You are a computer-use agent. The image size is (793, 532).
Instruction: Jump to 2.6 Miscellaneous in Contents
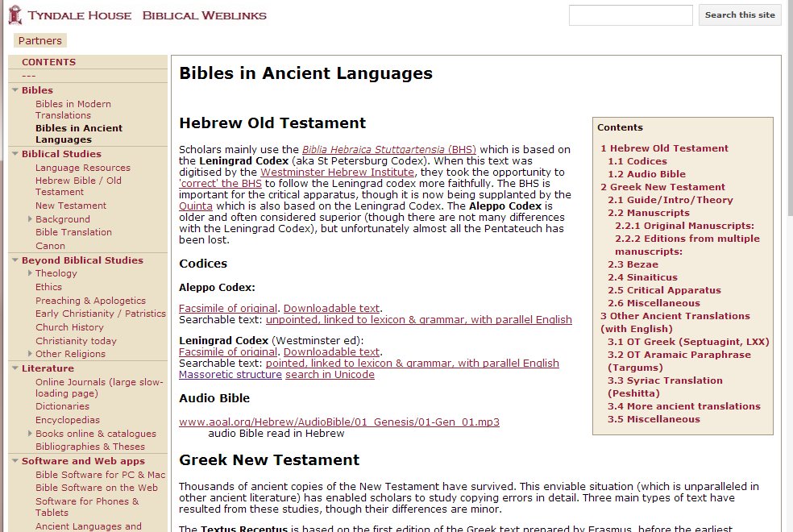654,303
